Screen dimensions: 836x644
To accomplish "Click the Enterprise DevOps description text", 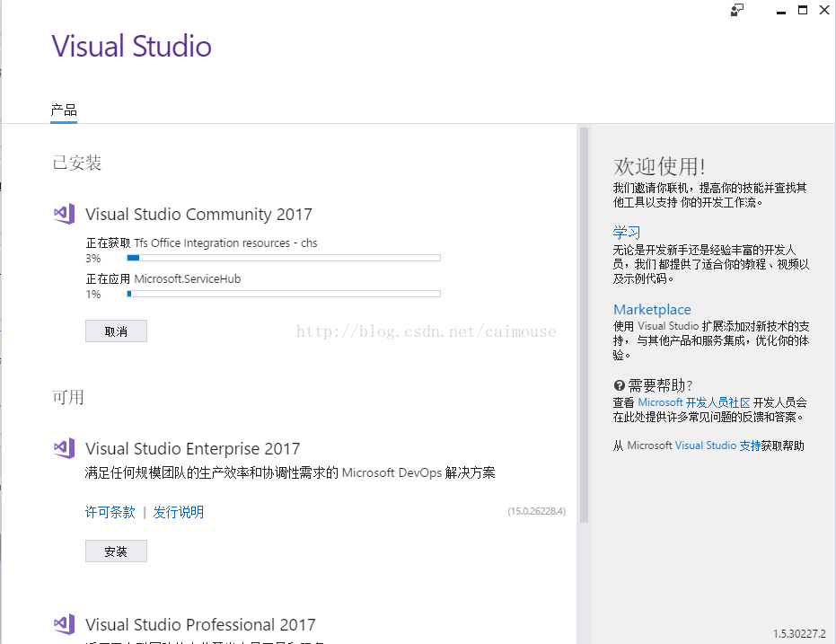I will (290, 472).
